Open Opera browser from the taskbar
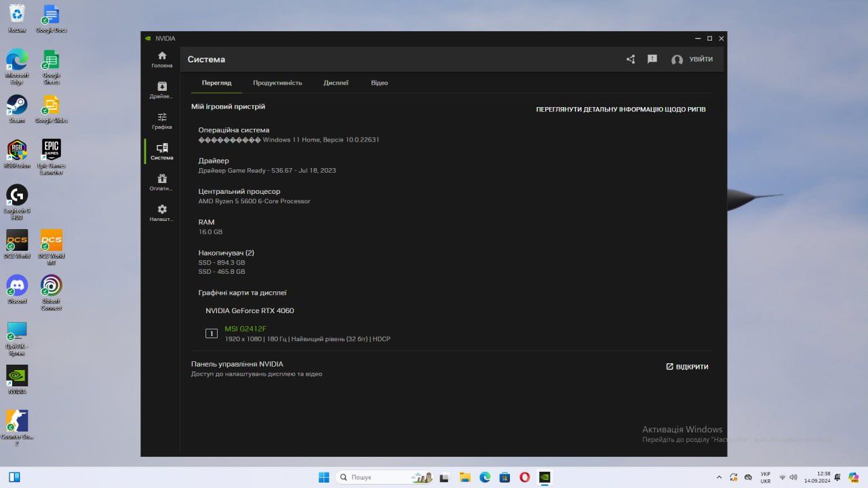Screen dimensions: 868x488 pos(524,477)
